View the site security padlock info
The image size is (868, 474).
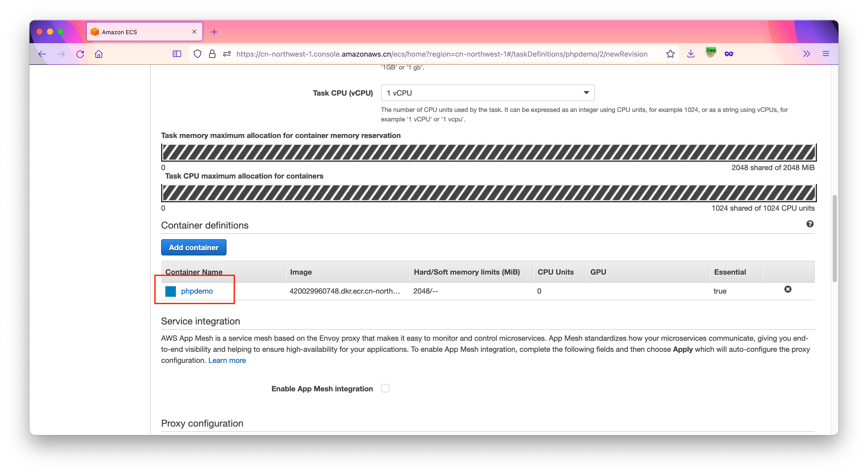pos(212,54)
